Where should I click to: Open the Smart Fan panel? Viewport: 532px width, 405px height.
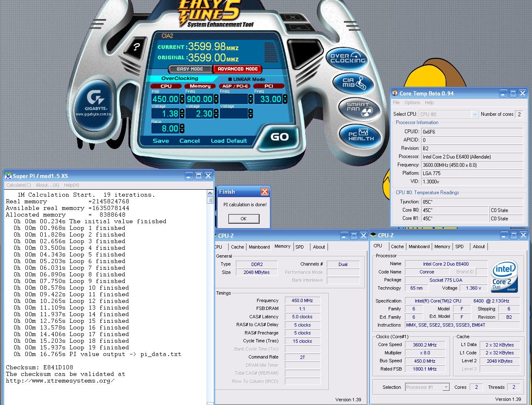[x=360, y=109]
